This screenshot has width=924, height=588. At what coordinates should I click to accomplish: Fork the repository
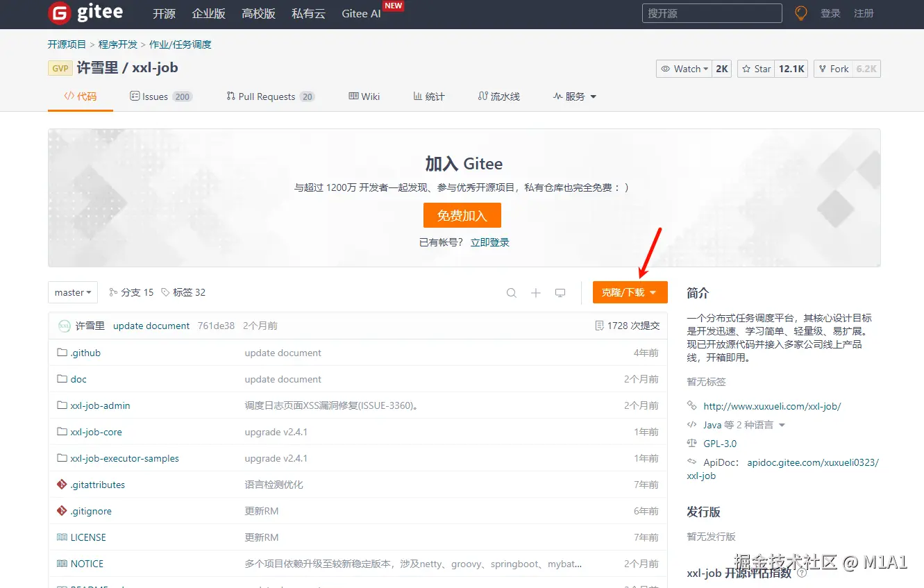[833, 69]
